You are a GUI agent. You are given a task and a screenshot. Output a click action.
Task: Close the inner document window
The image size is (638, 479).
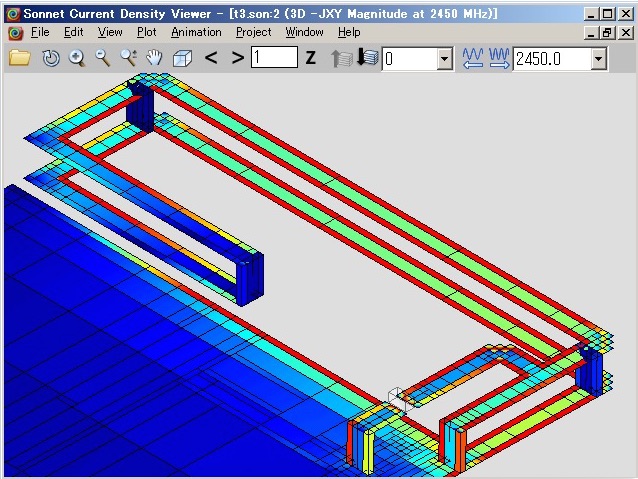coord(626,33)
